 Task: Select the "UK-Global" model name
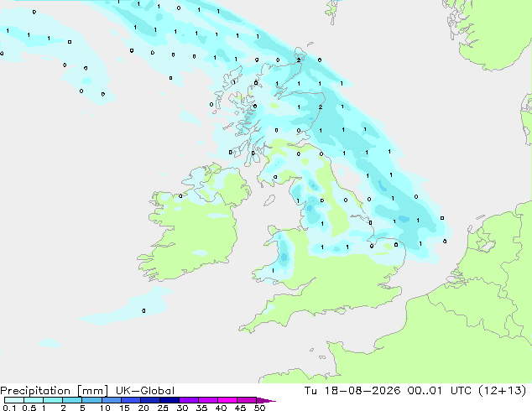145,391
